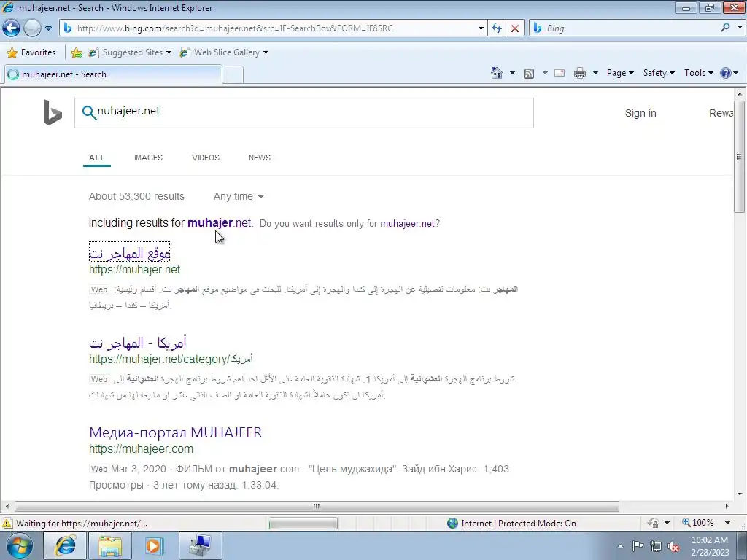The height and width of the screenshot is (560, 747).
Task: Open the search provider dropdown arrow
Action: coord(740,28)
